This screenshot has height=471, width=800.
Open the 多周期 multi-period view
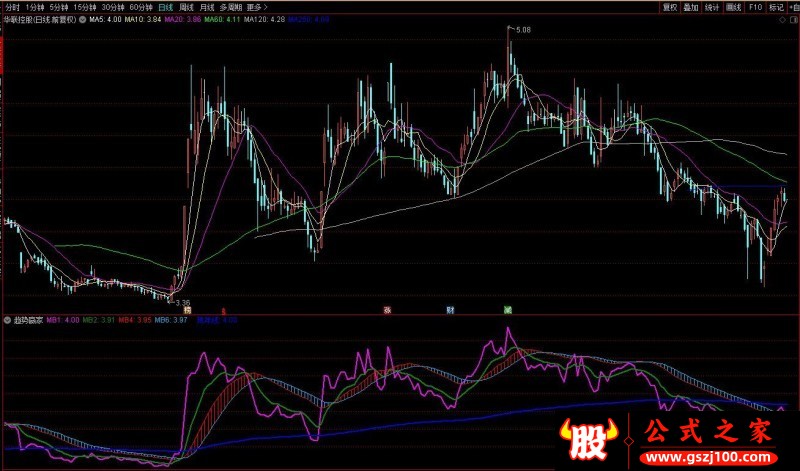click(232, 6)
